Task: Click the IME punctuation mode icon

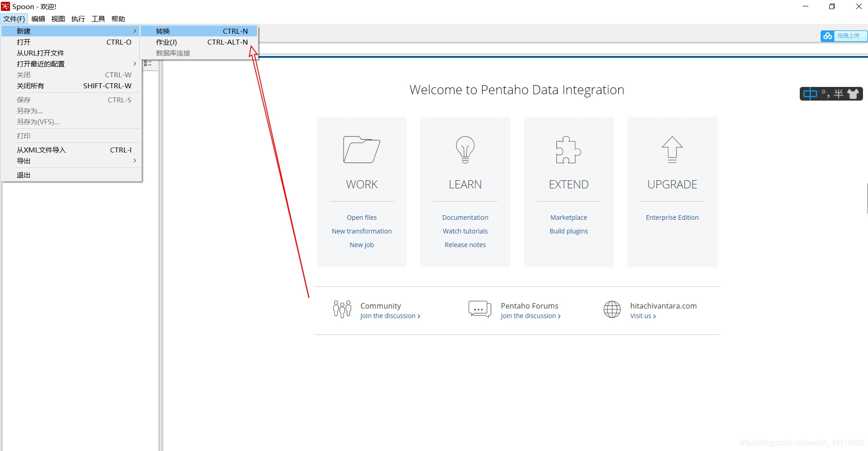Action: coord(826,94)
